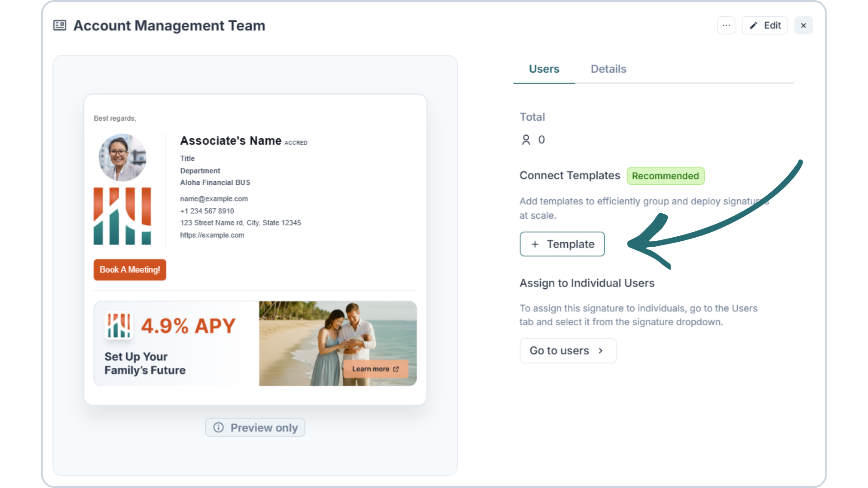Click the name@example.com email text
Viewport: 868px width, 488px height.
coord(214,199)
